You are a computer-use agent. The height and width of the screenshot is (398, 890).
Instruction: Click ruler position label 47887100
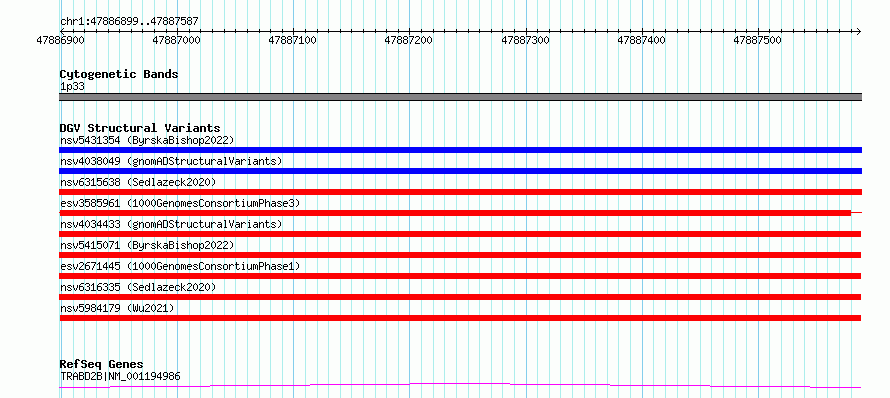point(292,40)
